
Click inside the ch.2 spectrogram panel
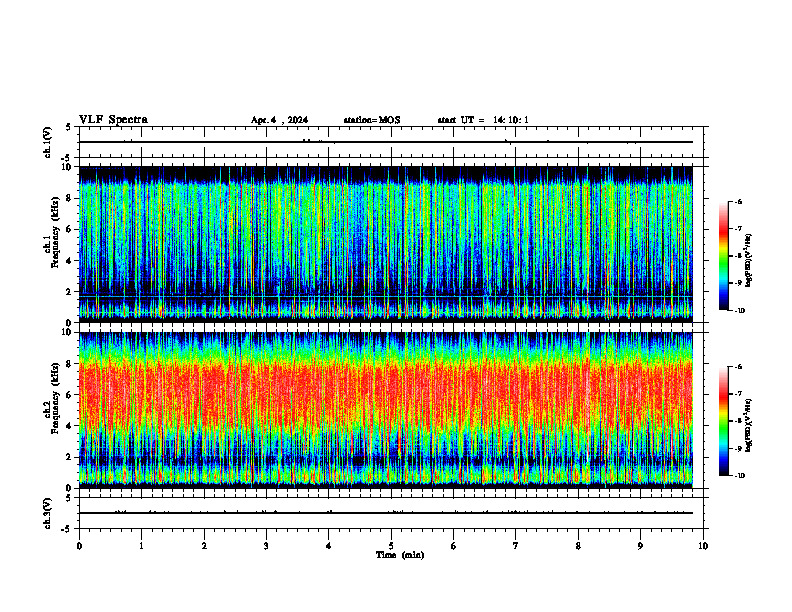coord(386,410)
